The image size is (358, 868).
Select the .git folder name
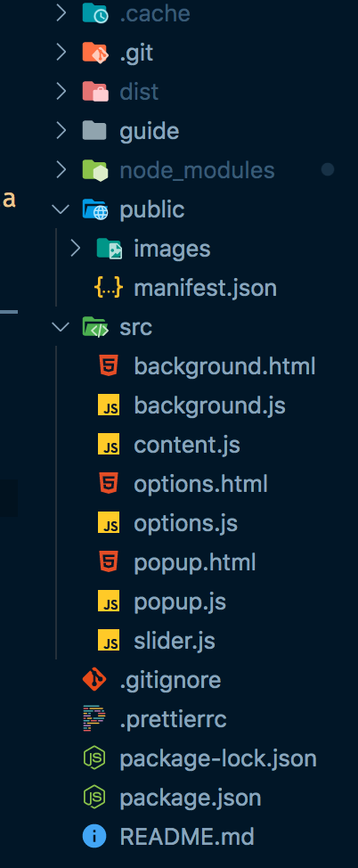tap(136, 53)
